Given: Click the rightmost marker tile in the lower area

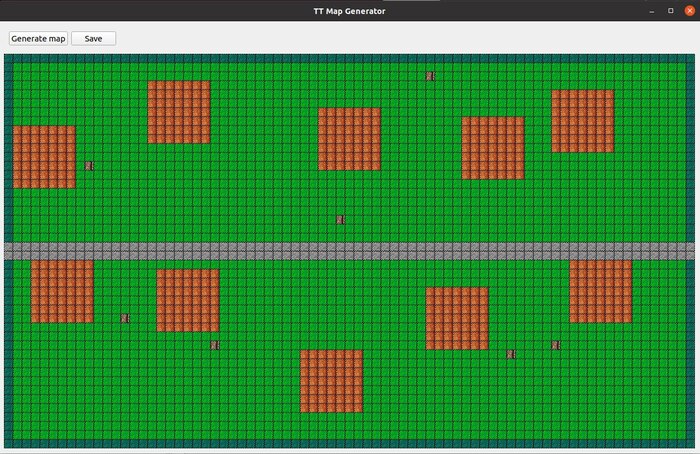Looking at the screenshot, I should [x=556, y=345].
